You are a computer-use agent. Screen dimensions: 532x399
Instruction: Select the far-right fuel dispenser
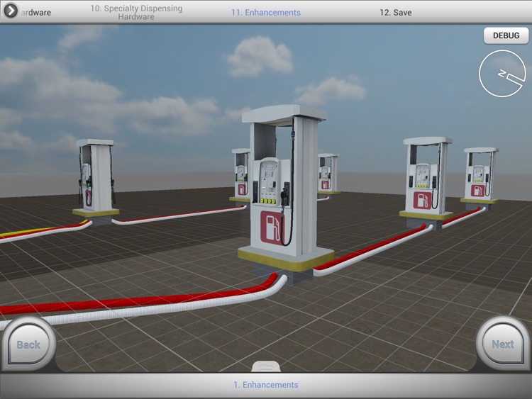(x=480, y=176)
